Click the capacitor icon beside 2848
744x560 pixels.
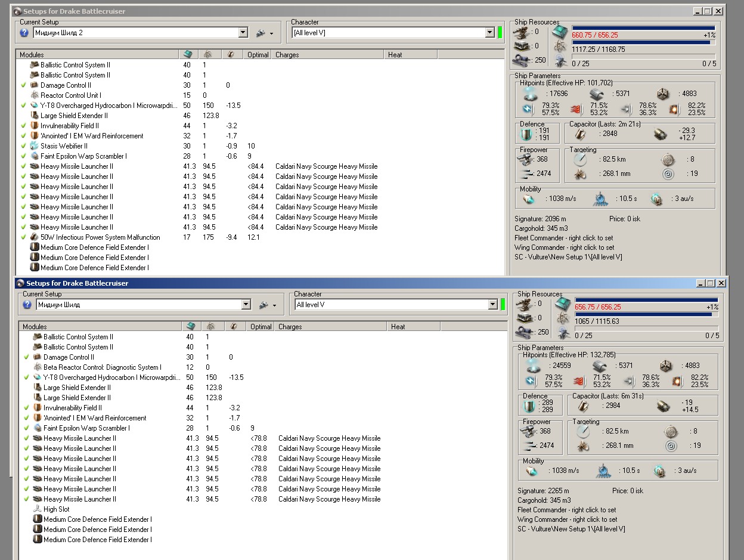click(581, 134)
